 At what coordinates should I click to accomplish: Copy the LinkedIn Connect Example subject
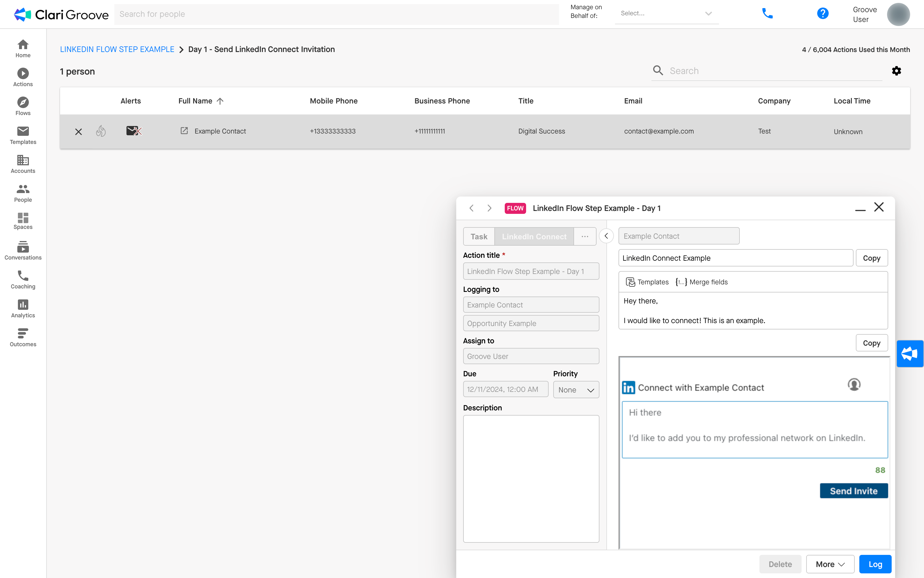[x=872, y=258]
